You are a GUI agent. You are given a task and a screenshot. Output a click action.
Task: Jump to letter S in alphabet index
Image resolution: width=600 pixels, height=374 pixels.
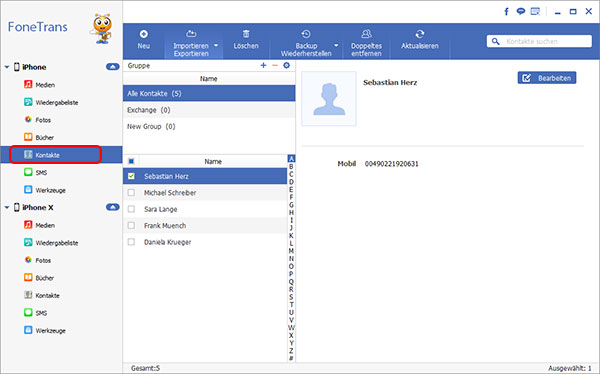tap(291, 297)
